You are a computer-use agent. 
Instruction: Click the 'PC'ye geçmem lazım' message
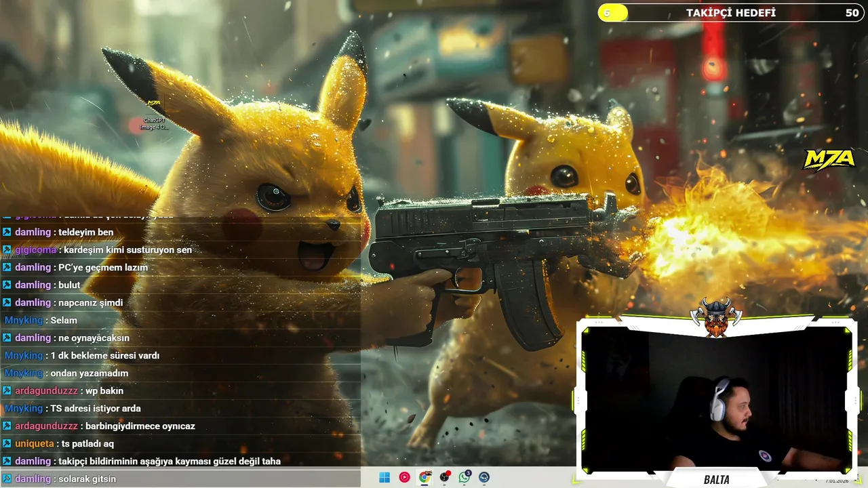pos(103,267)
